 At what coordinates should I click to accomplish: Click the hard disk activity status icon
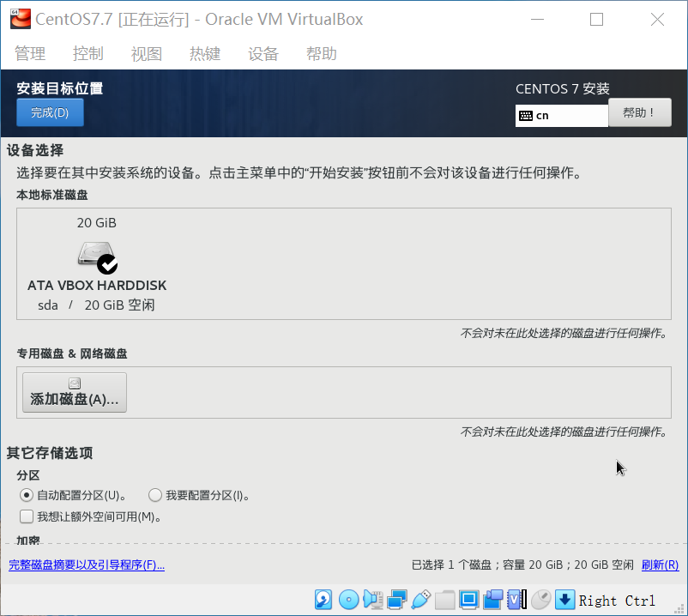tap(323, 600)
